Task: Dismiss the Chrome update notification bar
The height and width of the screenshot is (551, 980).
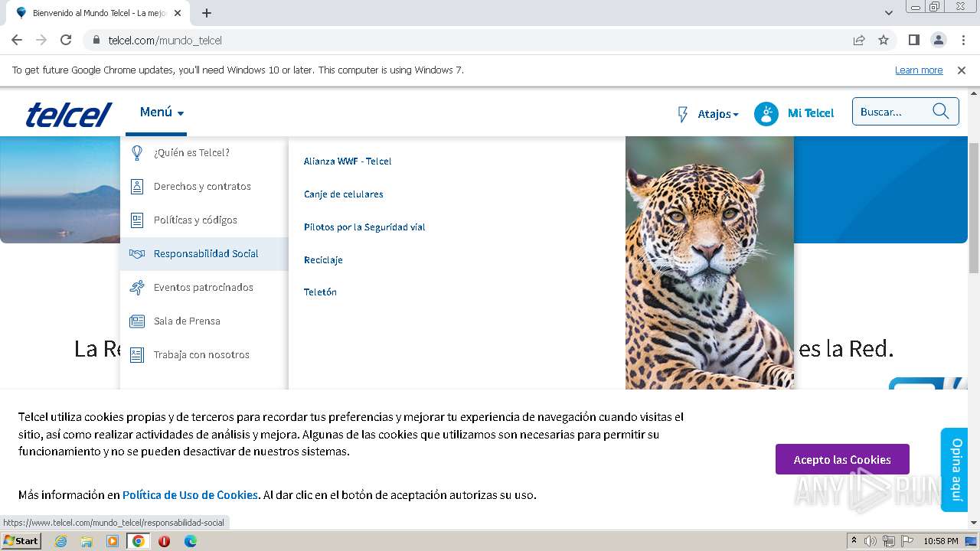Action: click(x=962, y=70)
